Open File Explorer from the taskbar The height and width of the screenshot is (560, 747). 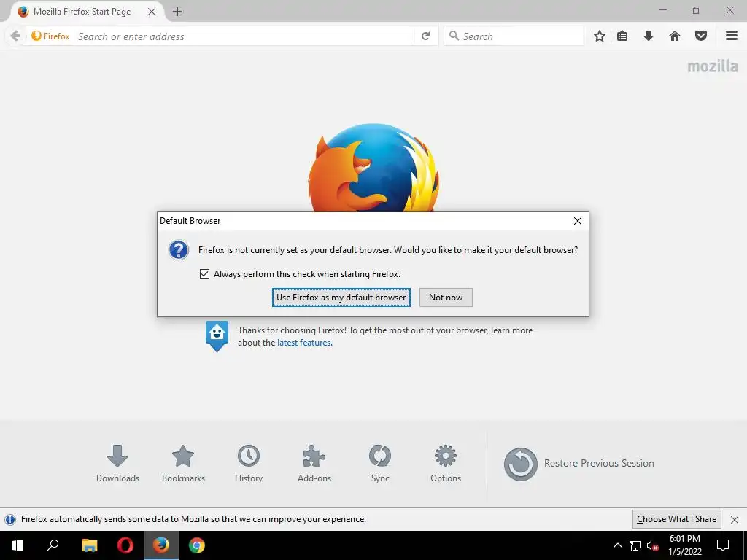click(89, 545)
